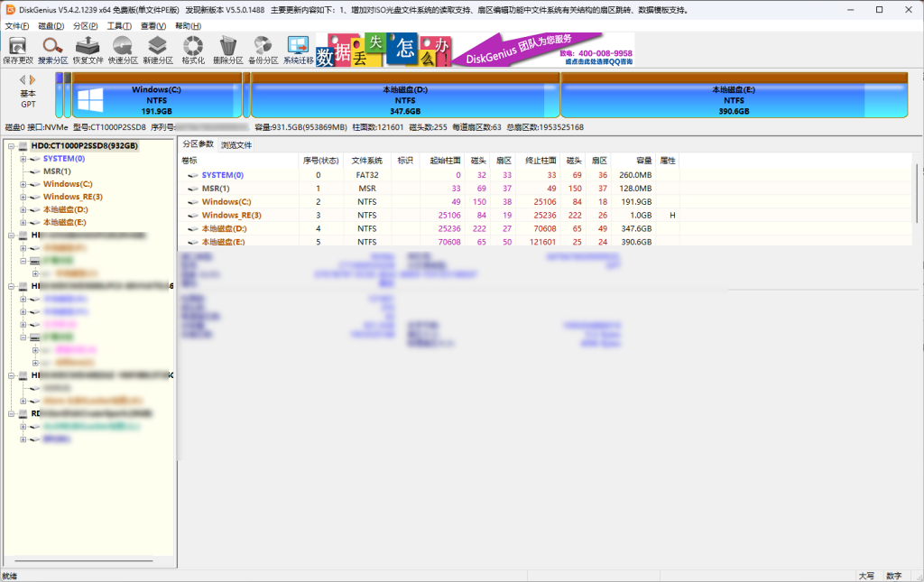Screen dimensions: 924x582
Task: Select HD0:CT1000P2SSD8(932GB) in the tree
Action: point(84,146)
